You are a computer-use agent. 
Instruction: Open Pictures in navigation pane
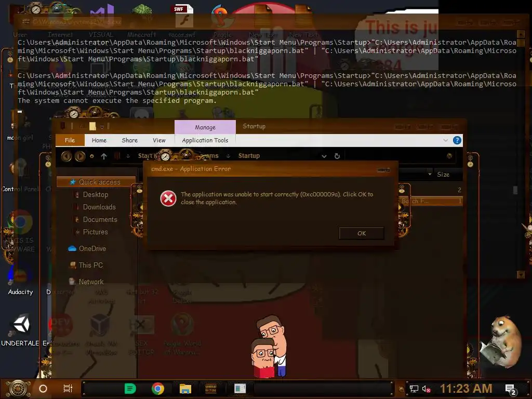tap(95, 232)
